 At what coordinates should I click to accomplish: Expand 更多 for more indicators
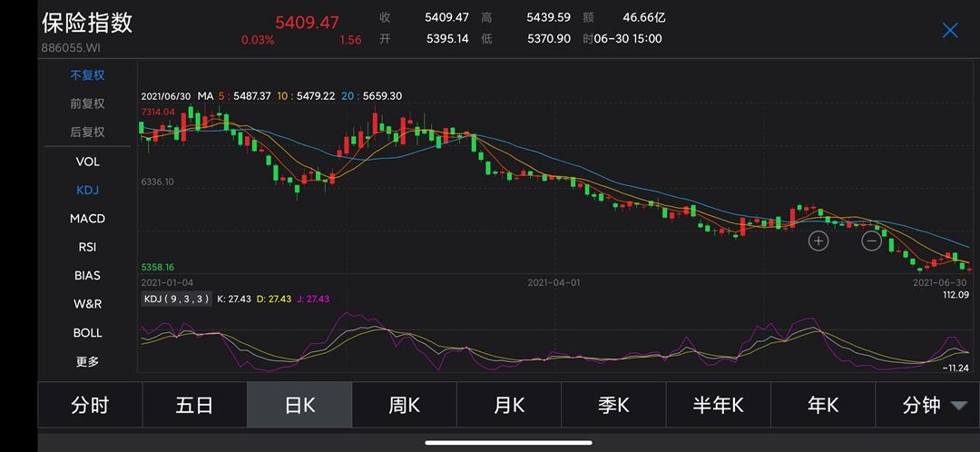tap(88, 361)
